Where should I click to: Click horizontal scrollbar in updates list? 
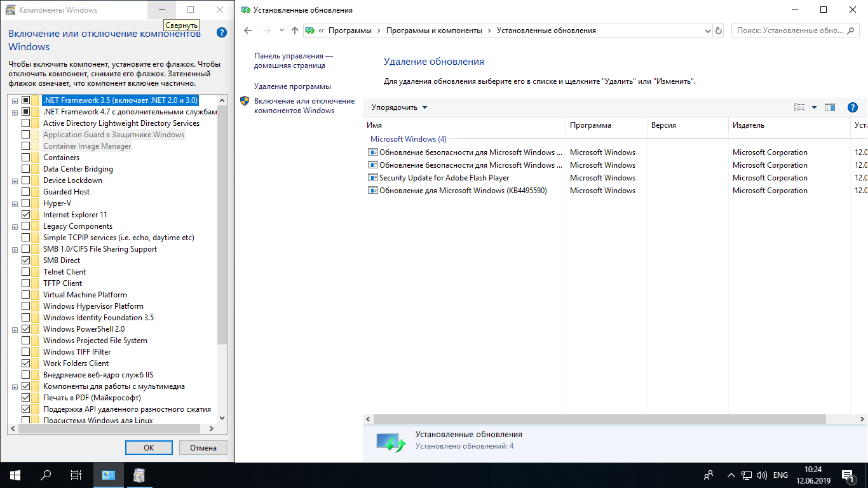pyautogui.click(x=599, y=419)
